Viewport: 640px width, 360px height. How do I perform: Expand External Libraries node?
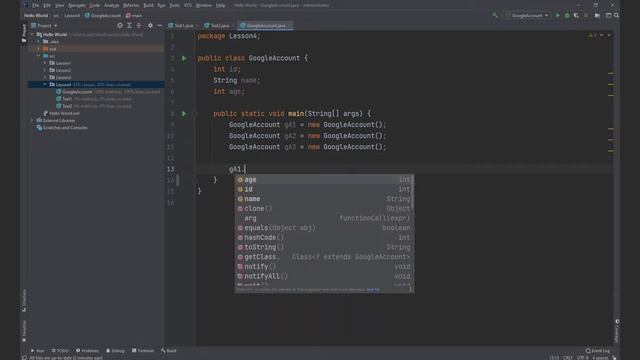pos(32,120)
